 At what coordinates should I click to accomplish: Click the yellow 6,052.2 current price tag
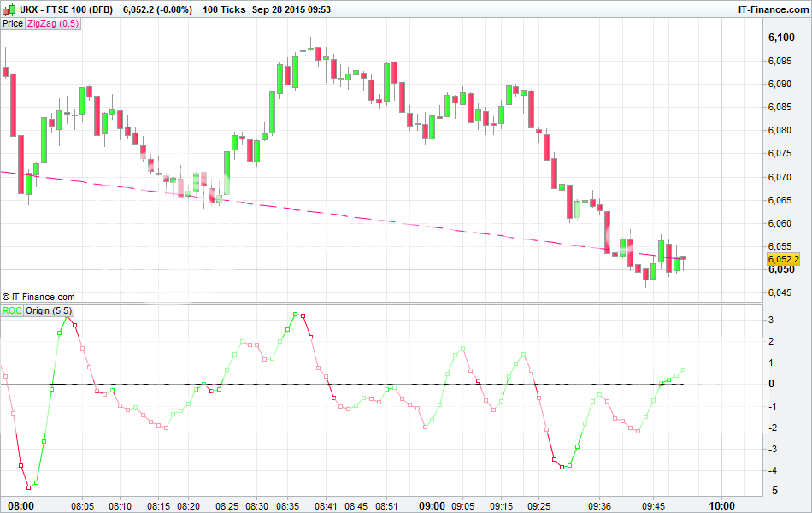point(783,259)
